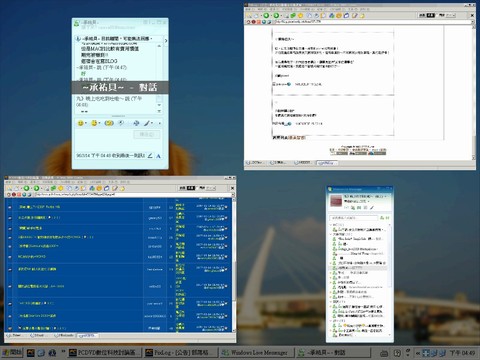Open PCDYD數位科技討論區 taskbar button
Screen dimensions: 480x360
click(x=104, y=352)
